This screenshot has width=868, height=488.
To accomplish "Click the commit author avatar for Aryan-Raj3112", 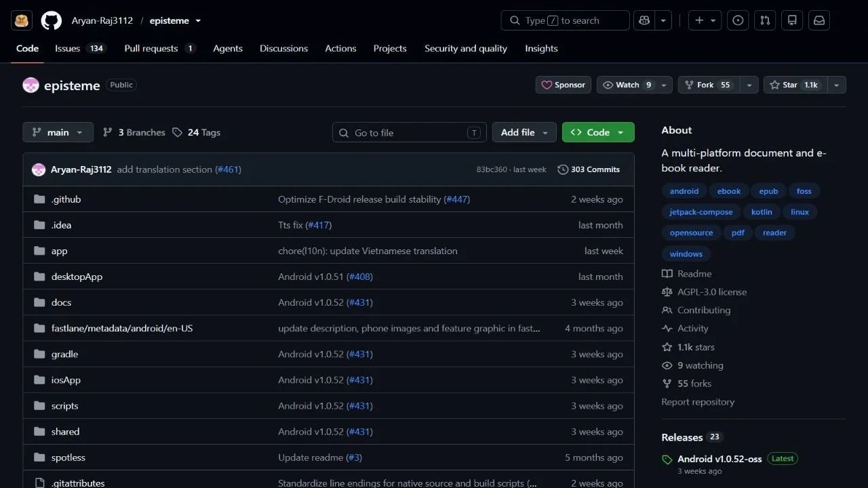I will pos(39,169).
